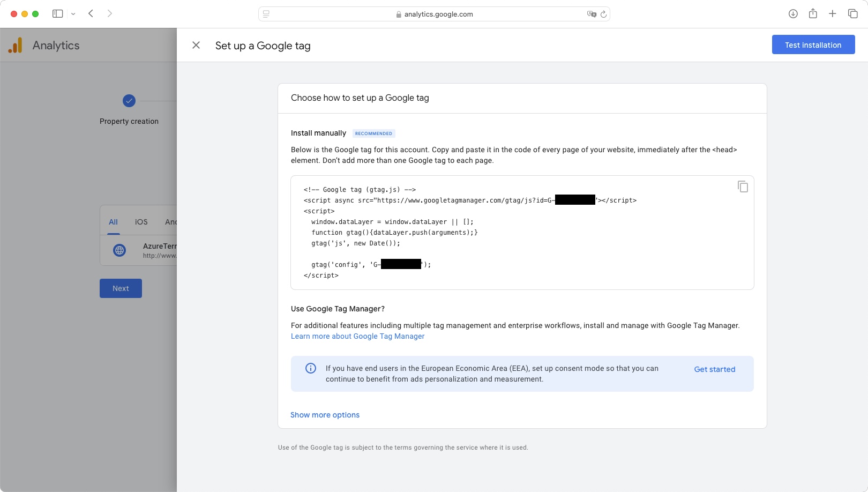
Task: Go back to previous page
Action: (91, 13)
